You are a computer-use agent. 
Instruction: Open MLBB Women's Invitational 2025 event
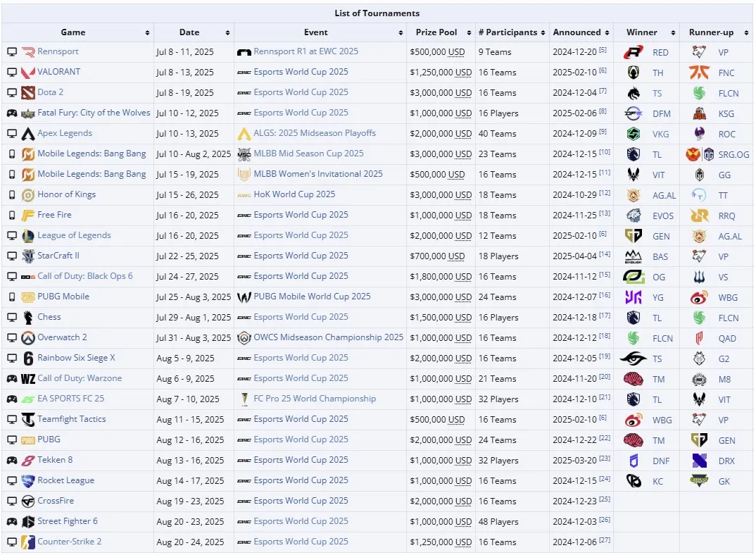pos(318,174)
